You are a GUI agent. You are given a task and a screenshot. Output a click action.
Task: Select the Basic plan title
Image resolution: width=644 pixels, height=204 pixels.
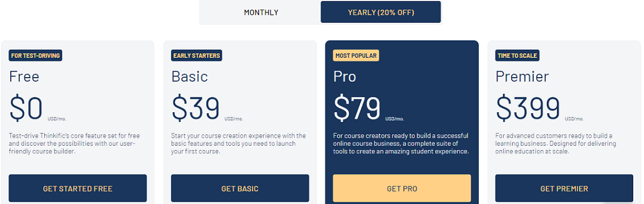pos(190,76)
